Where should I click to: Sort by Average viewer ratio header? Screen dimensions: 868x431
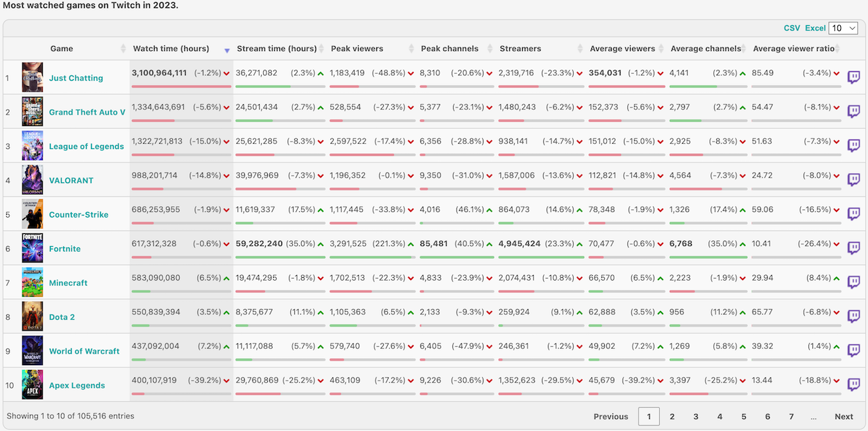click(x=793, y=49)
